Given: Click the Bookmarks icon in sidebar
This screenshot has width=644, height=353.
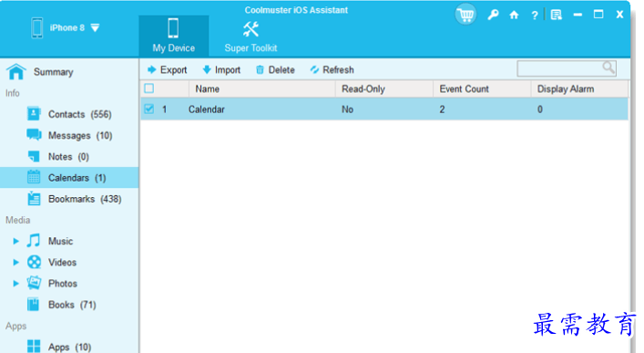Looking at the screenshot, I should pos(34,199).
